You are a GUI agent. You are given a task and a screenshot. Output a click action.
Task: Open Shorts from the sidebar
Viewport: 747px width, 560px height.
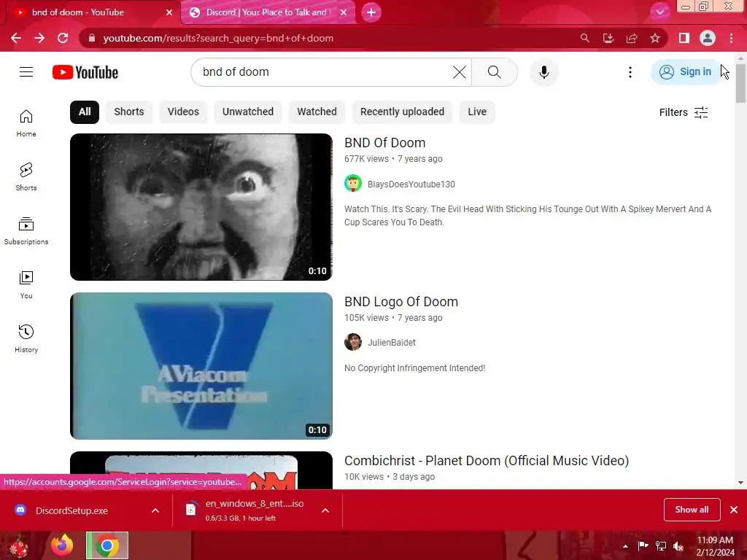click(26, 177)
